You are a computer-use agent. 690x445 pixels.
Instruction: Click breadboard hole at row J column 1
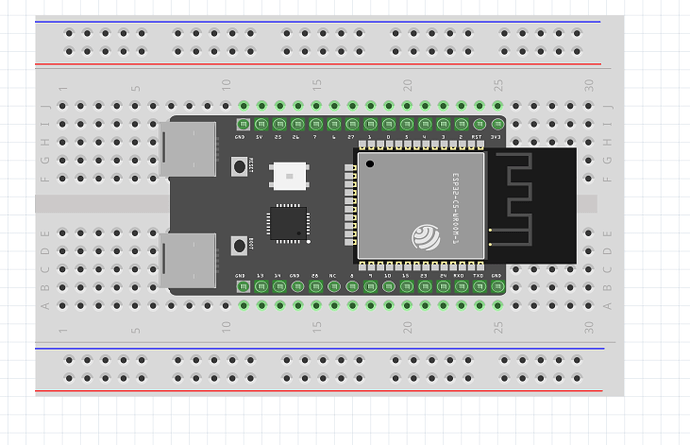point(62,106)
